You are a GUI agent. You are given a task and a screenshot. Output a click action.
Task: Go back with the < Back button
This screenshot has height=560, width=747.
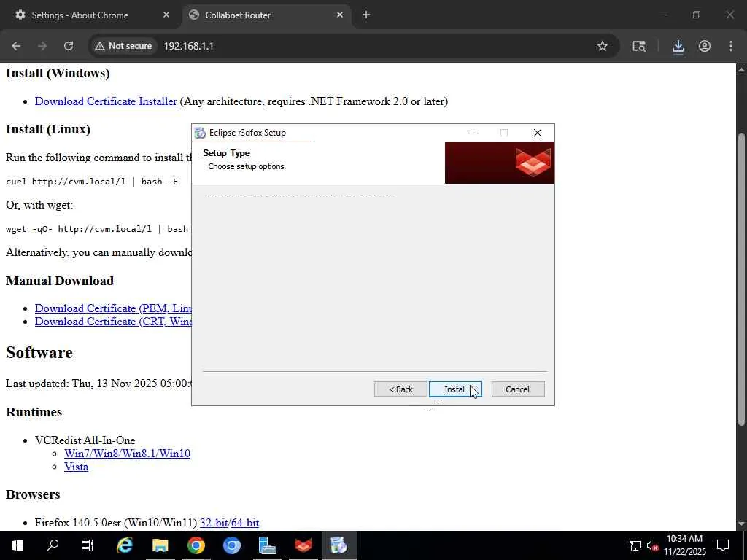tap(400, 389)
